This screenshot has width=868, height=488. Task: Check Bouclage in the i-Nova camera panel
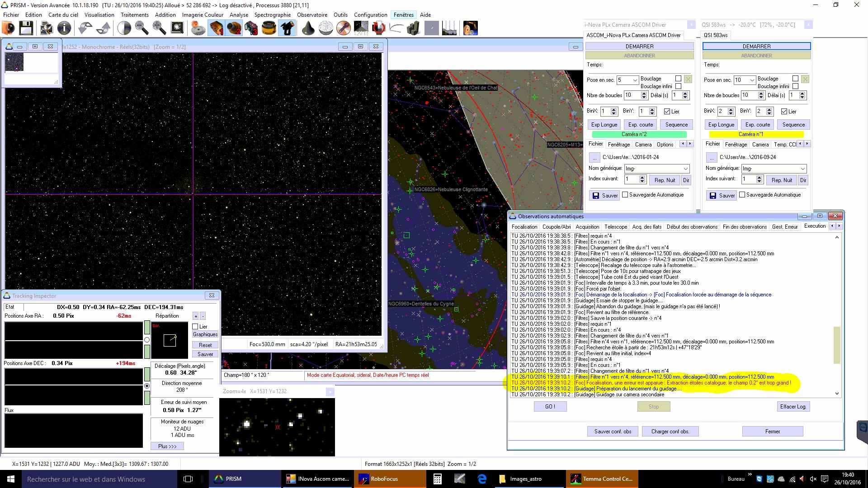[678, 79]
